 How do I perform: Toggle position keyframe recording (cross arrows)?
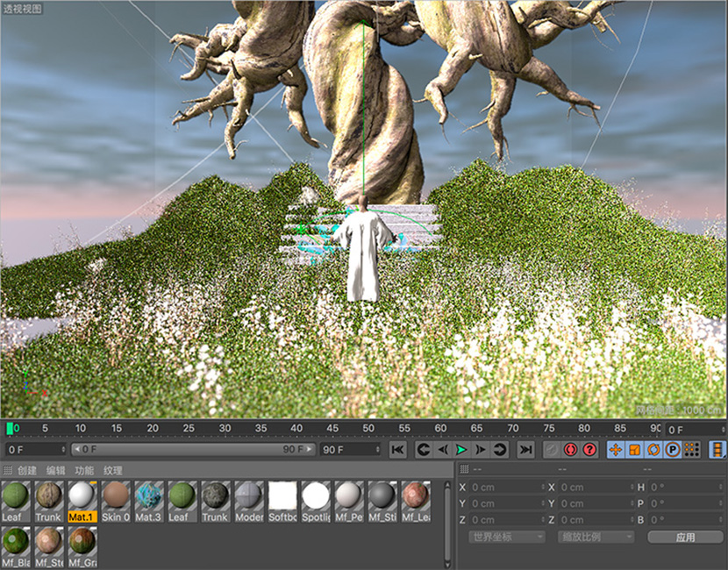click(x=616, y=449)
